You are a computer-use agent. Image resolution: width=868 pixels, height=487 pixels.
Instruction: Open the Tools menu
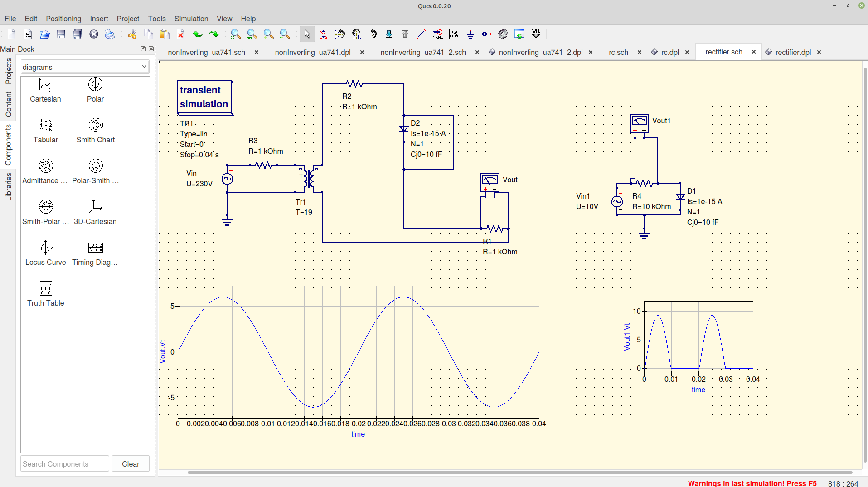(x=157, y=19)
